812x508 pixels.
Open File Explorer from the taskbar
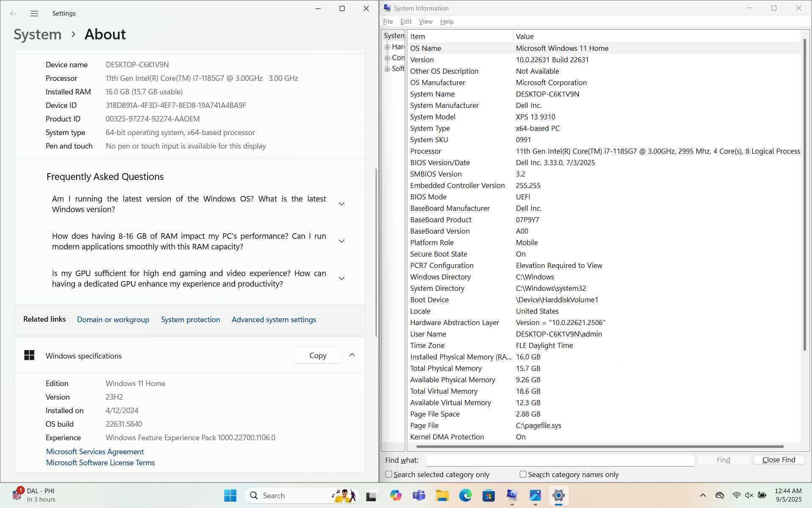442,495
